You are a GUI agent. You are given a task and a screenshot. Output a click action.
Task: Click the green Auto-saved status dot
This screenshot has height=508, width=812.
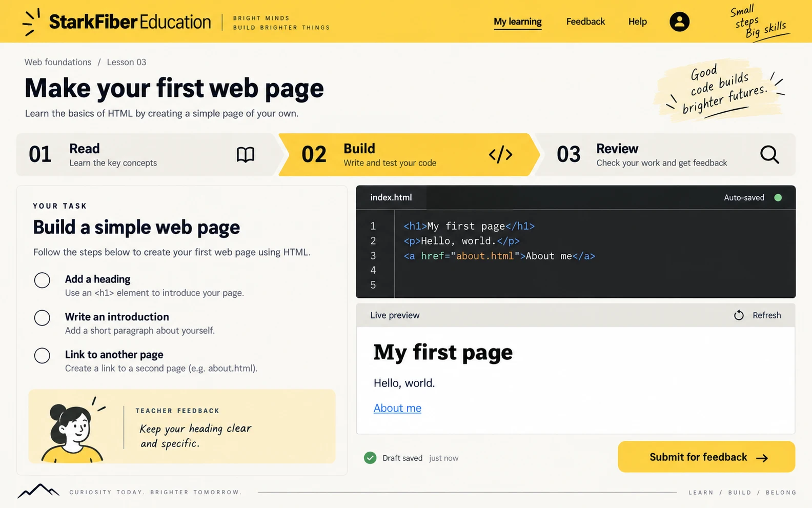tap(778, 197)
